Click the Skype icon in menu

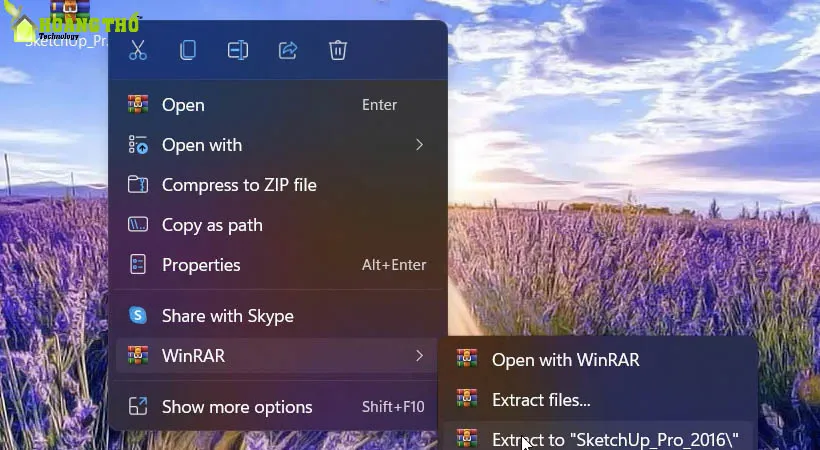click(138, 316)
